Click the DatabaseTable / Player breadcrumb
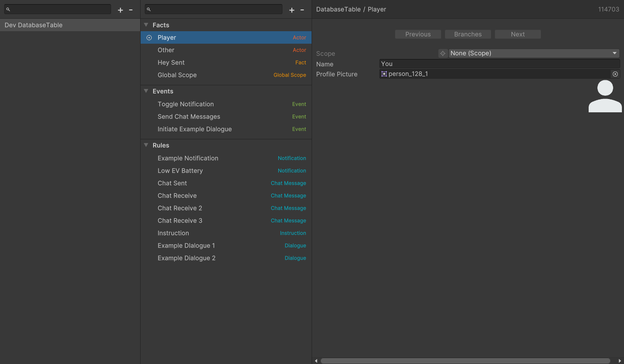This screenshot has height=364, width=624. [x=351, y=9]
